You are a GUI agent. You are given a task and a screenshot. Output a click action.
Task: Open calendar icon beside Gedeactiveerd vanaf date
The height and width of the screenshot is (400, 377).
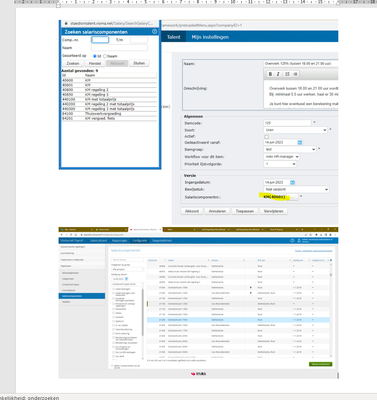[x=300, y=142]
